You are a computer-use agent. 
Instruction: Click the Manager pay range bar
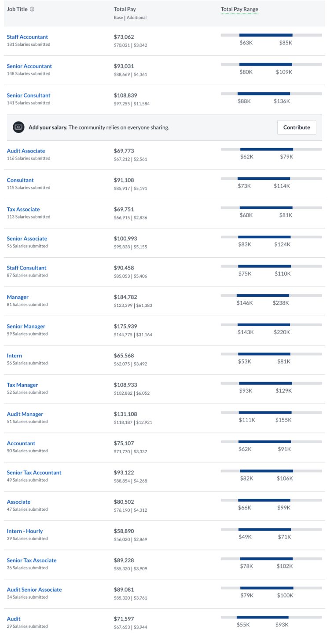point(263,295)
